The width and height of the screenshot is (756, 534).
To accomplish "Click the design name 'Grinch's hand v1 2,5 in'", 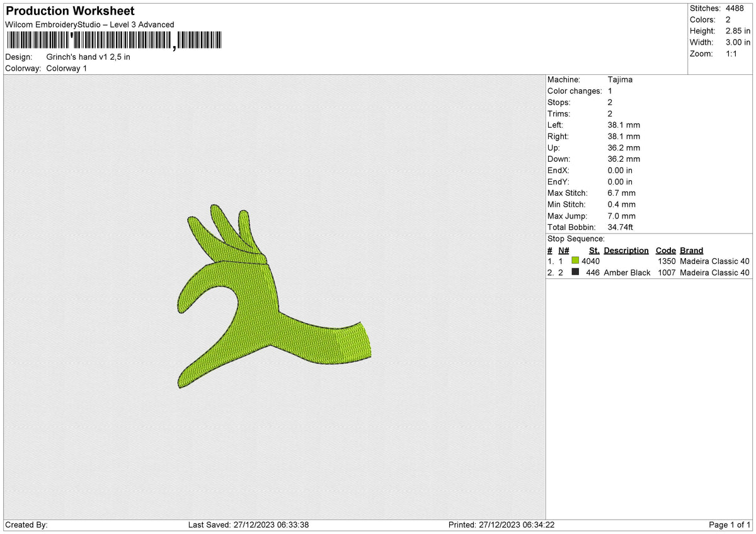I will (88, 57).
